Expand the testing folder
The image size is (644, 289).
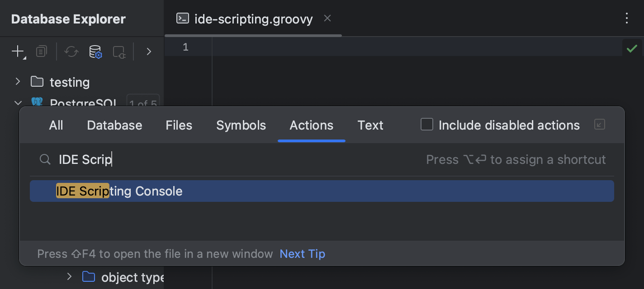tap(17, 82)
